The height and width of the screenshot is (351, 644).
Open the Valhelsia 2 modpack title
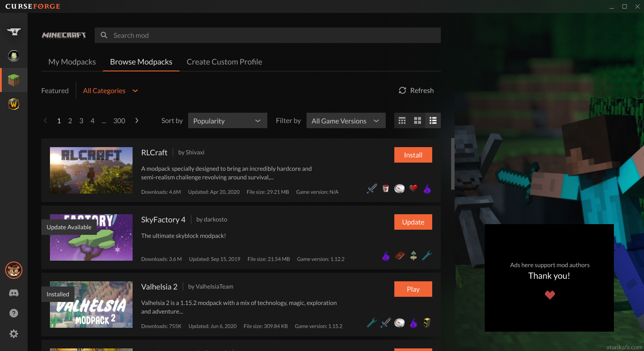(159, 286)
